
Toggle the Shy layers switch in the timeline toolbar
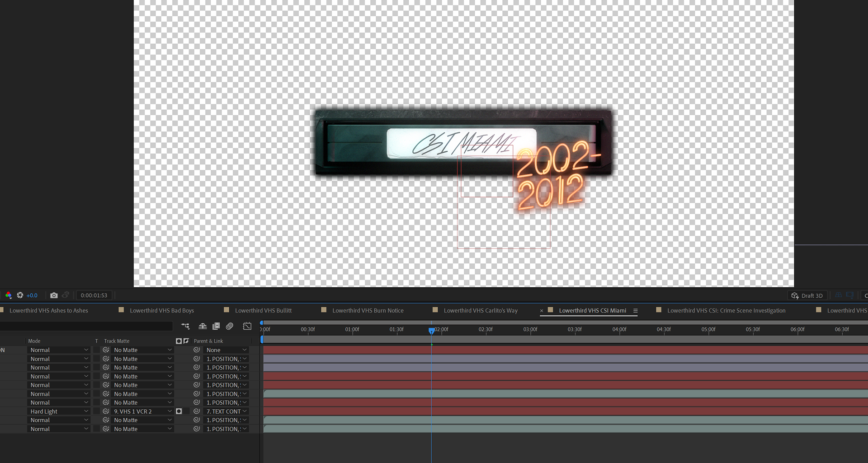tap(203, 326)
